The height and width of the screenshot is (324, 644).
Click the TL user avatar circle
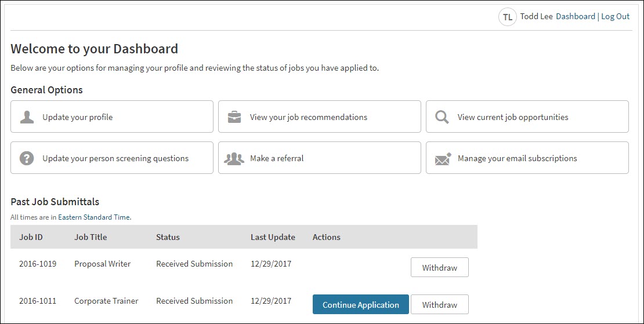click(508, 17)
